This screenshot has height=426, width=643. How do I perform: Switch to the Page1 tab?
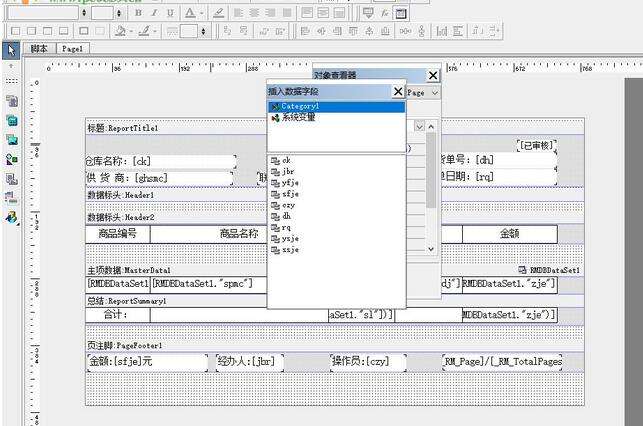point(73,48)
